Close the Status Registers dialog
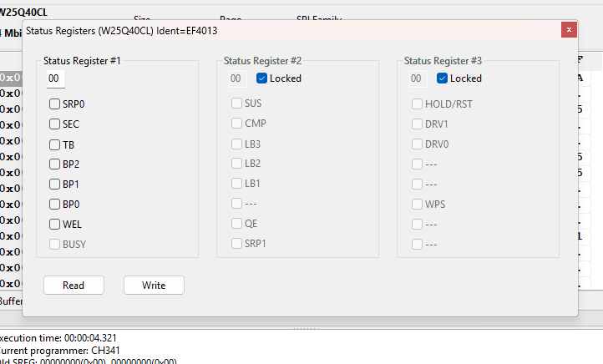 click(569, 29)
